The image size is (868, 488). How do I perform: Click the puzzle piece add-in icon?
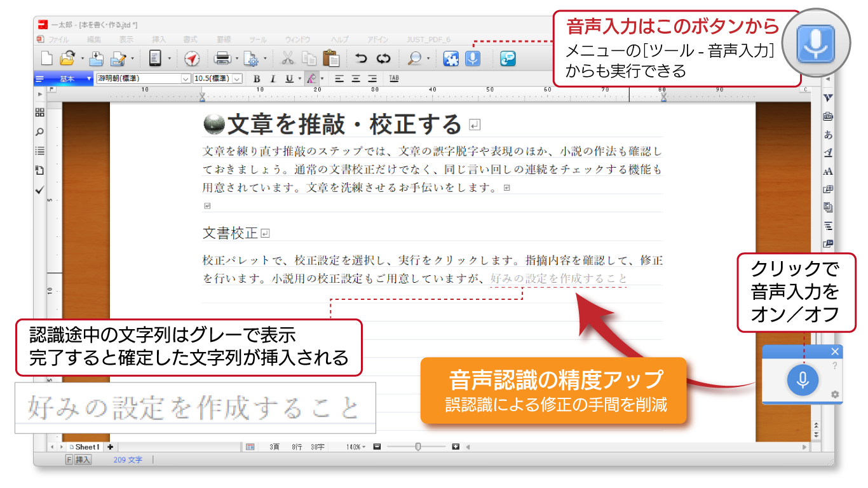coord(451,59)
